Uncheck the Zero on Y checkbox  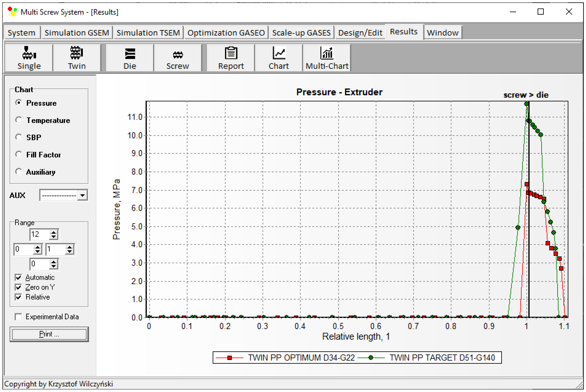[x=18, y=287]
